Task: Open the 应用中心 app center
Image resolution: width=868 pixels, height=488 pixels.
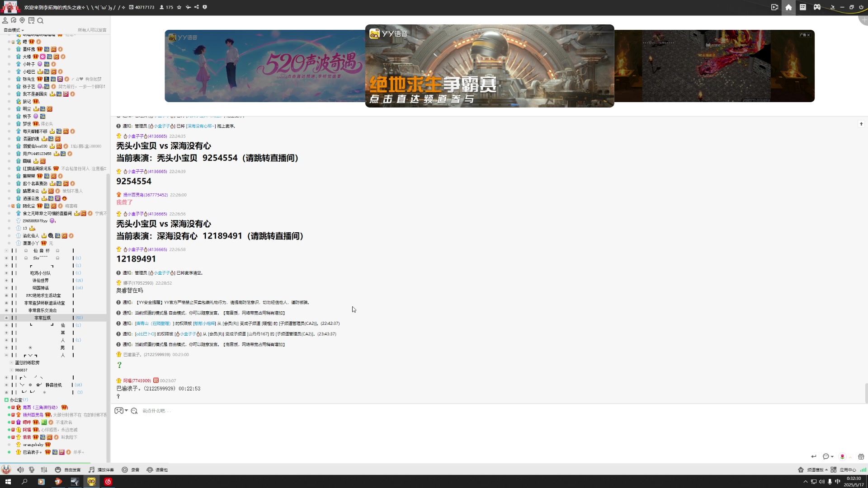Action: pyautogui.click(x=844, y=470)
